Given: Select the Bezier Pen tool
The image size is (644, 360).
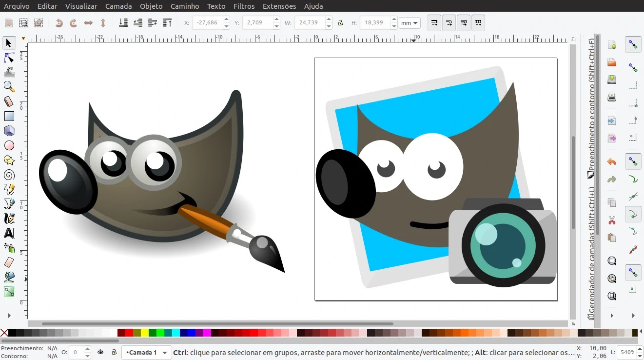Looking at the screenshot, I should point(9,204).
